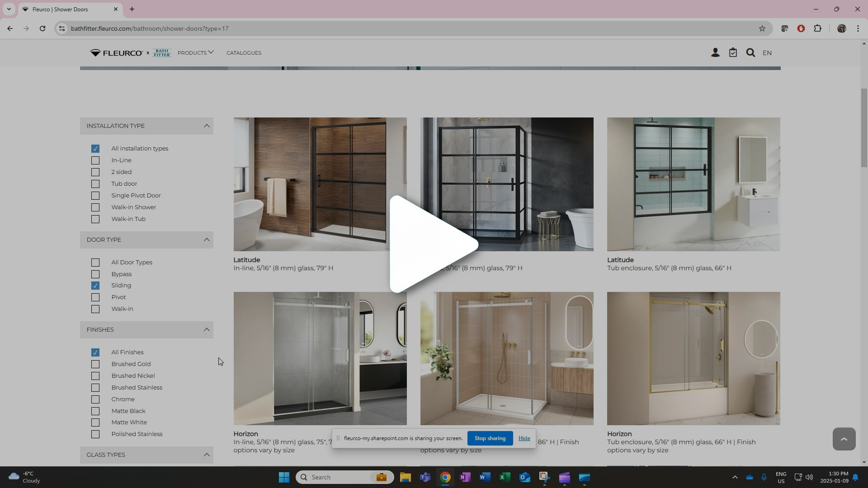Enable Single Pivot Door filter

click(x=95, y=196)
